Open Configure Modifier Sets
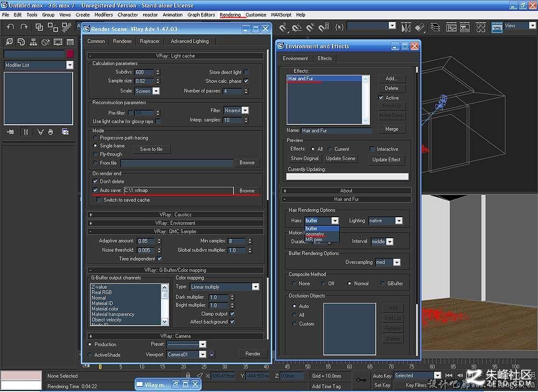Viewport: 538px width, 392px height. tap(65, 132)
